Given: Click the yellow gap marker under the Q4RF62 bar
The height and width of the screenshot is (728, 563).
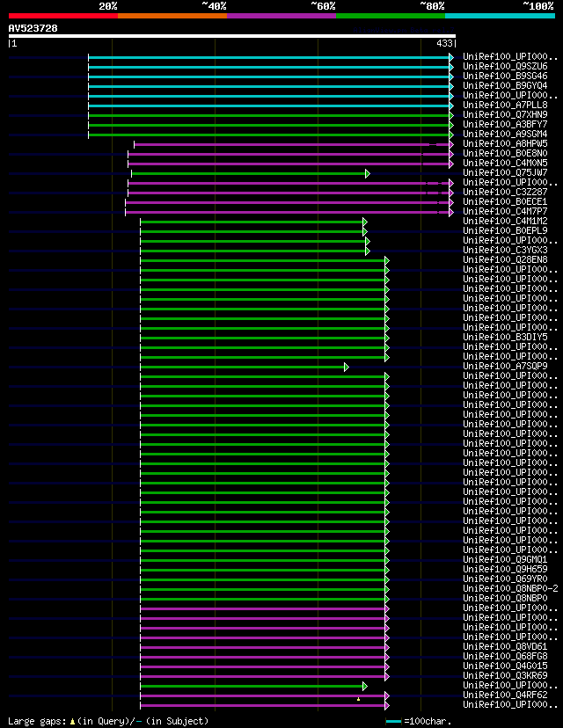Looking at the screenshot, I should tap(358, 699).
